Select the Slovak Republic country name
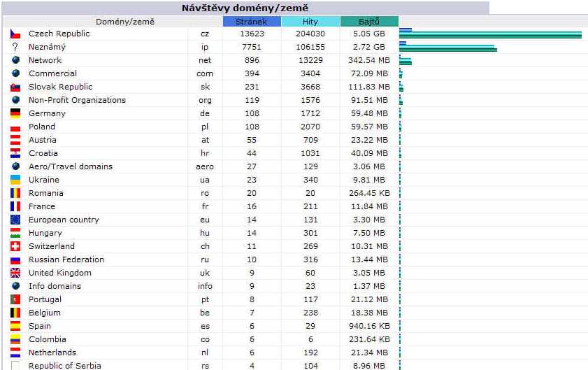Viewport: 588px width, 370px height. (60, 87)
